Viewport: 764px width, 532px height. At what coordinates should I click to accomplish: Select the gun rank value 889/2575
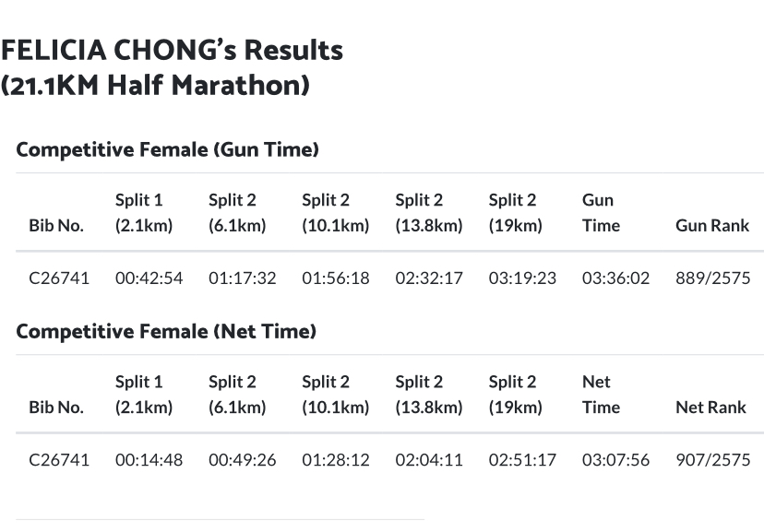(x=712, y=278)
